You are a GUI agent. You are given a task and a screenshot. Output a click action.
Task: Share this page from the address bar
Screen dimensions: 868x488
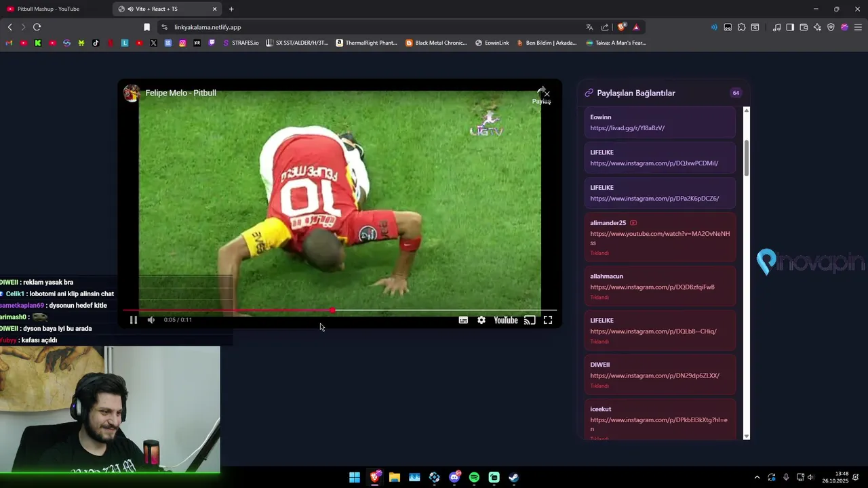(605, 27)
